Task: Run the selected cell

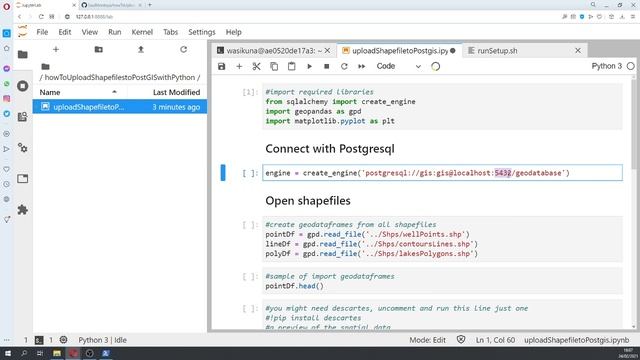Action: click(309, 66)
